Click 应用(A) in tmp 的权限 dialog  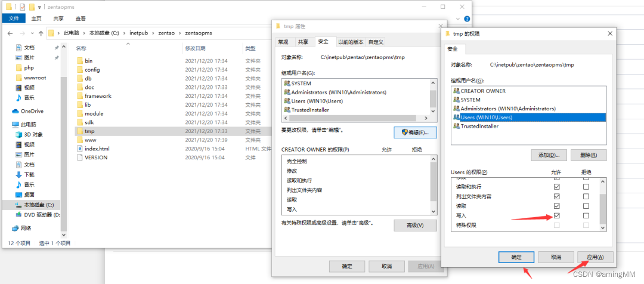[595, 257]
